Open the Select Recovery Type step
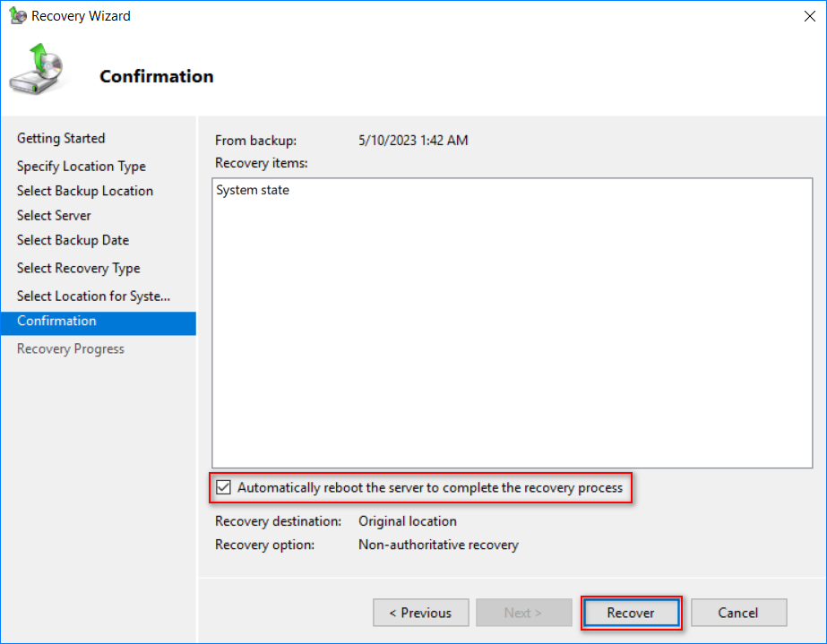Image resolution: width=827 pixels, height=644 pixels. coord(79,268)
